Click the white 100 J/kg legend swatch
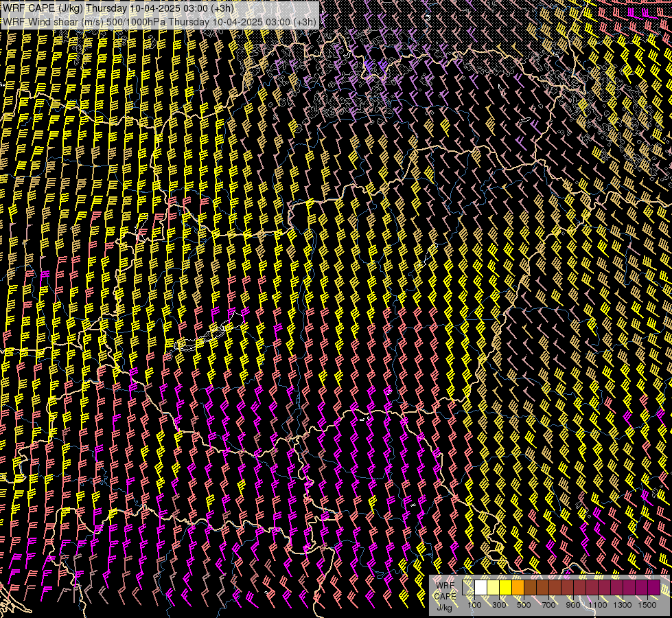 click(x=481, y=587)
